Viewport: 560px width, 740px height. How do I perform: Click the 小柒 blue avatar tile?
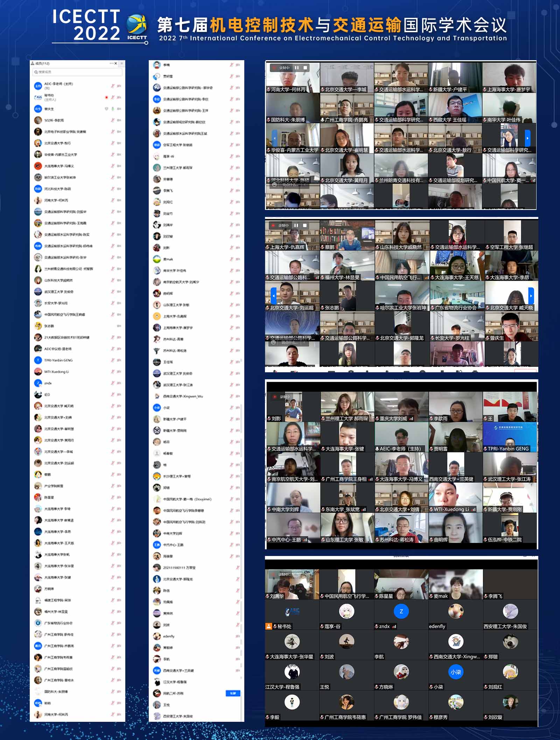click(x=456, y=672)
